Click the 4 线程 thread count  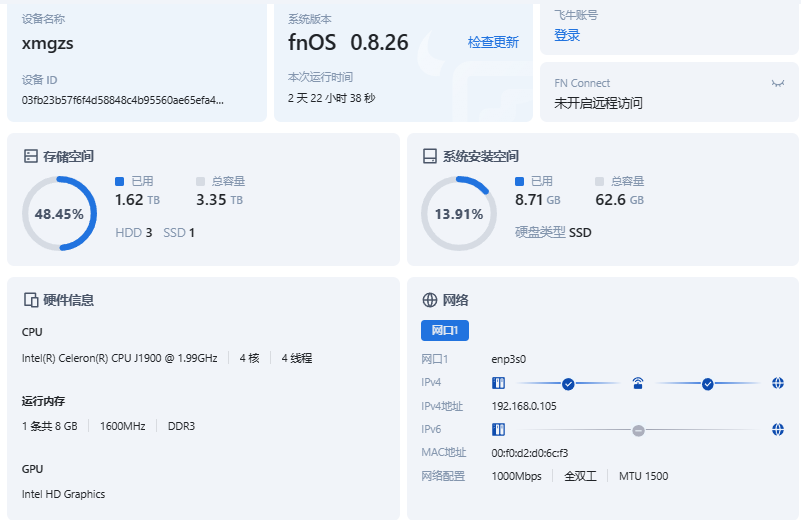[297, 358]
